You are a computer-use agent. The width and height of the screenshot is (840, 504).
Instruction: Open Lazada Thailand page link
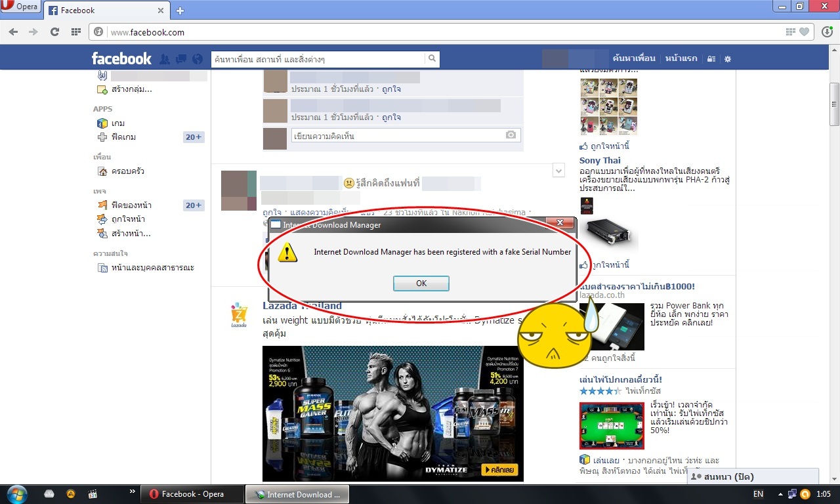pyautogui.click(x=302, y=306)
